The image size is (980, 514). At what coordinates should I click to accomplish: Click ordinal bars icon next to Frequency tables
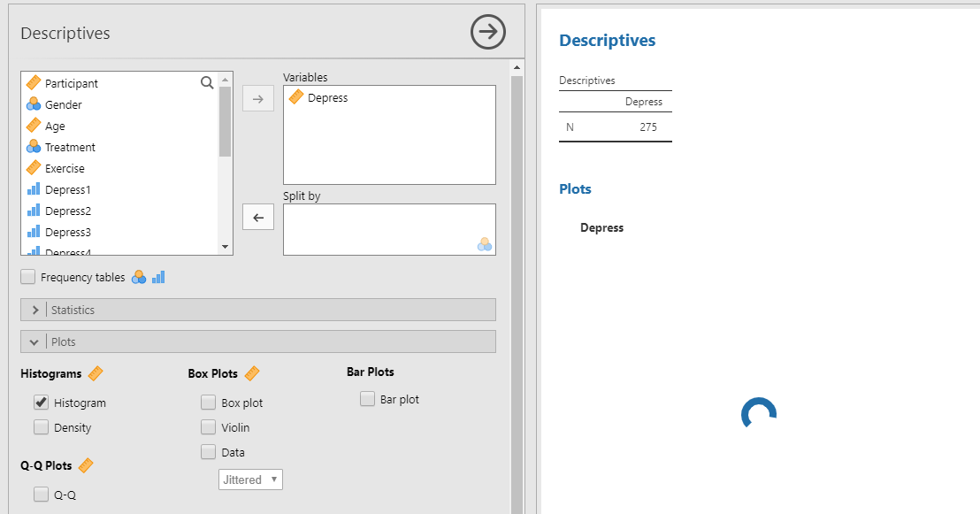[158, 277]
